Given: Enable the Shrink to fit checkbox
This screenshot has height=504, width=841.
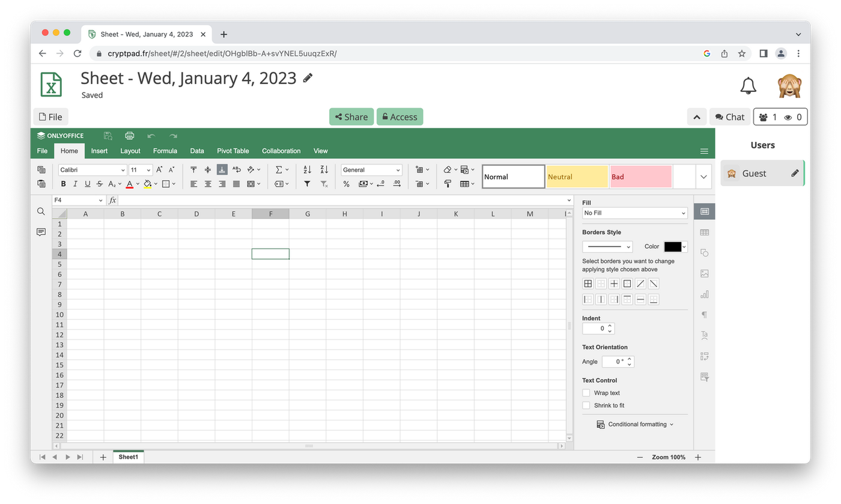Looking at the screenshot, I should pos(586,405).
